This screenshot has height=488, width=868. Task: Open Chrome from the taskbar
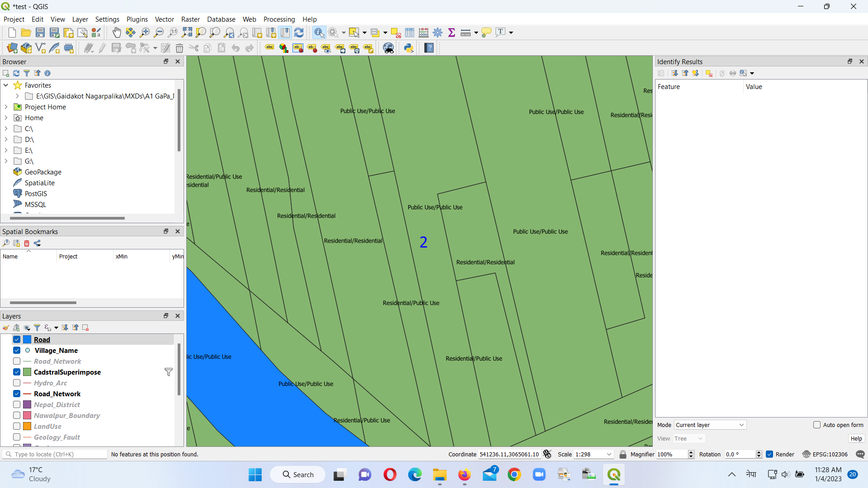click(514, 474)
